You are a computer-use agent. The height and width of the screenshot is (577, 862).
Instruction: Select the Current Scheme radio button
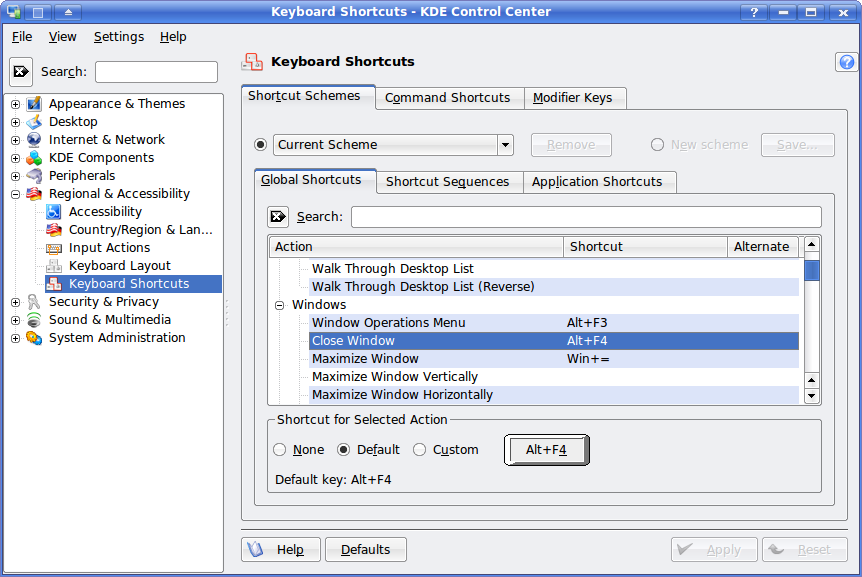tap(261, 145)
